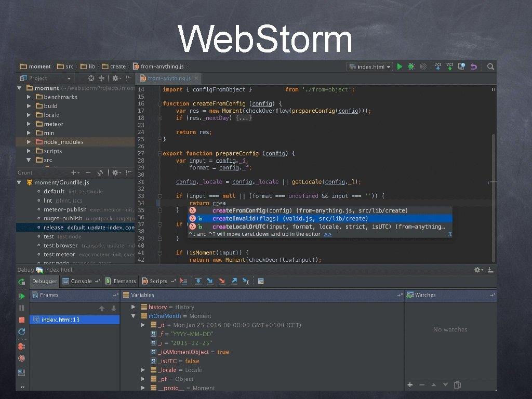Open the local history clock icon

click(461, 66)
